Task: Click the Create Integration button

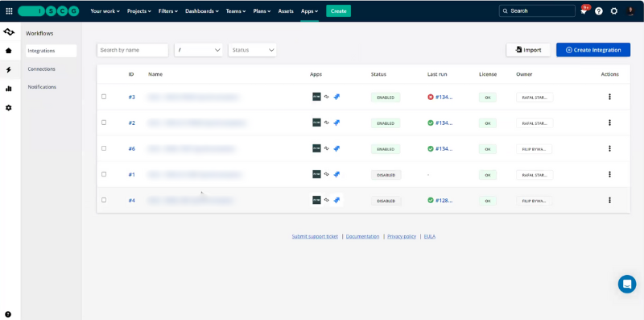Action: click(x=593, y=50)
